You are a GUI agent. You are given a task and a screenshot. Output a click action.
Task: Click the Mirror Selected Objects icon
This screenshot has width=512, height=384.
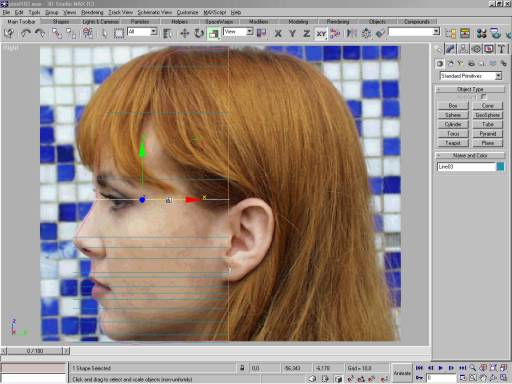[352, 33]
